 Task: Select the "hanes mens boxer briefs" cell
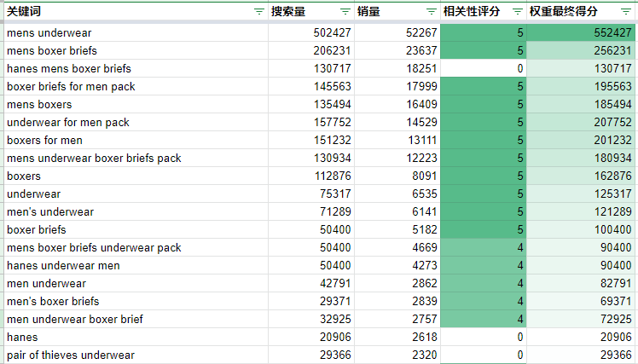point(68,68)
